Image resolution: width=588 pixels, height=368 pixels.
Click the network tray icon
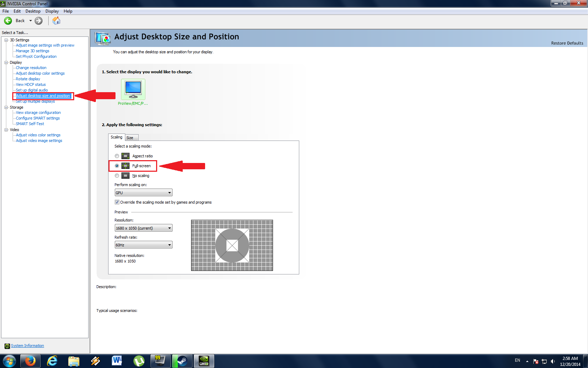[544, 361]
